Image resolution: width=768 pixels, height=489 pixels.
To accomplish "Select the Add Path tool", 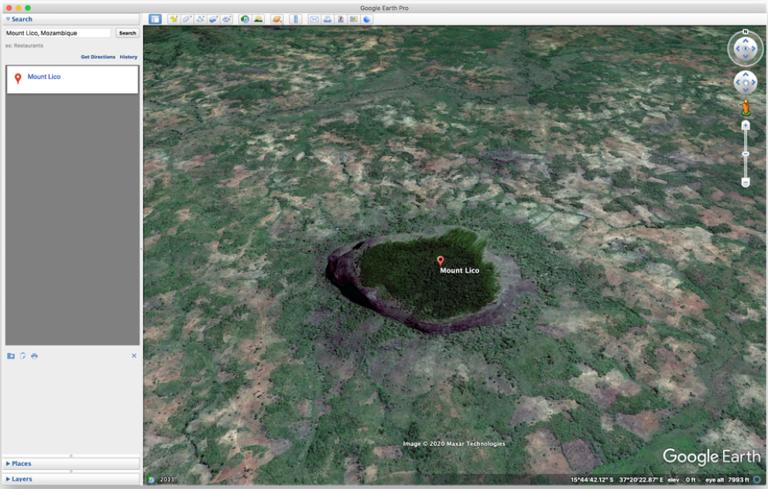I will point(200,19).
